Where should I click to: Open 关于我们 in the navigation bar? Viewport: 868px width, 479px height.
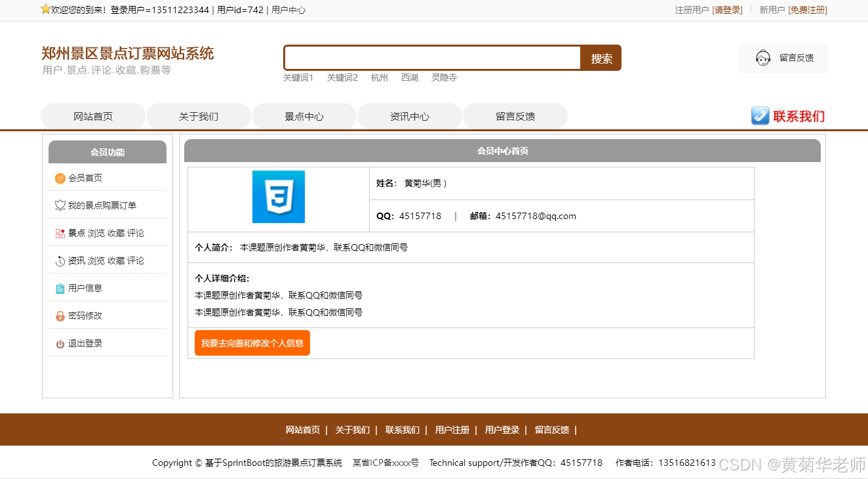199,116
